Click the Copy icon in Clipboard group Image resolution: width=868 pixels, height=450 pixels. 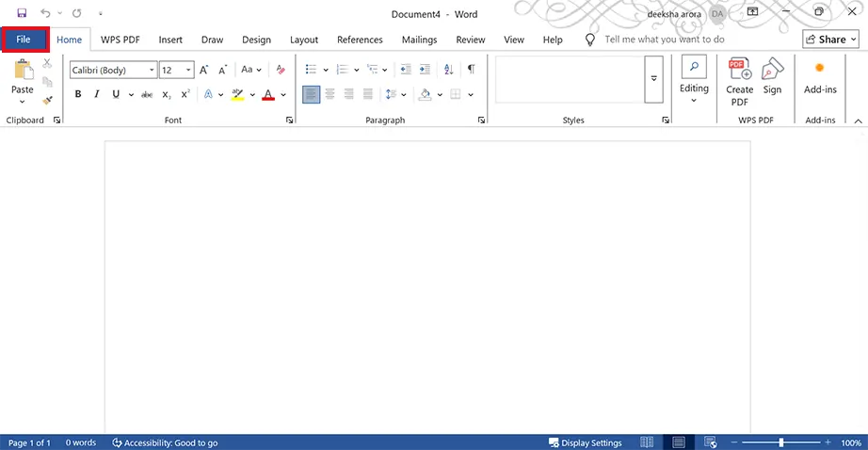(47, 82)
